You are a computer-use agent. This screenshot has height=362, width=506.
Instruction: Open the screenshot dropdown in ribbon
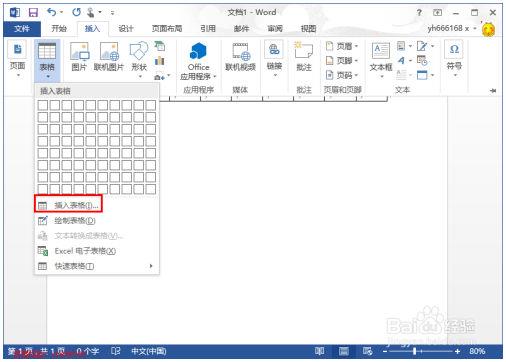pos(162,76)
